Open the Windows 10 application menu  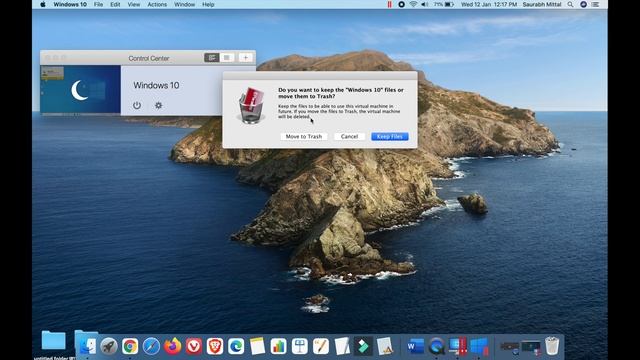click(x=70, y=4)
